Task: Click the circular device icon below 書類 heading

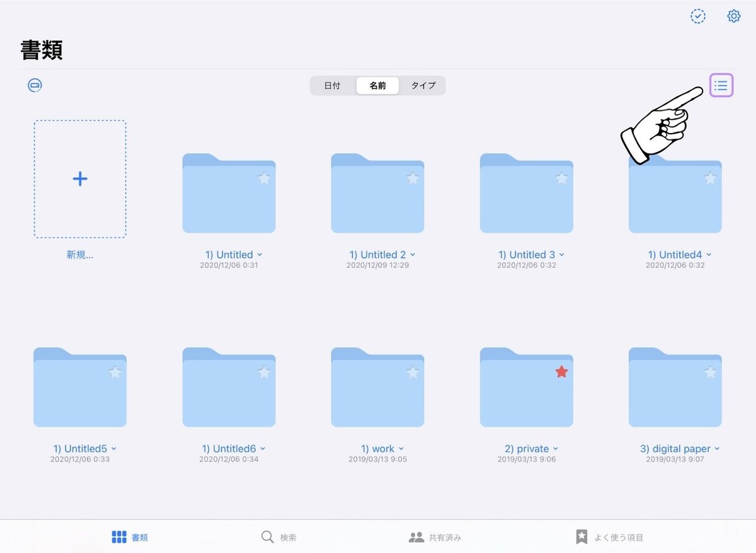Action: (x=35, y=84)
